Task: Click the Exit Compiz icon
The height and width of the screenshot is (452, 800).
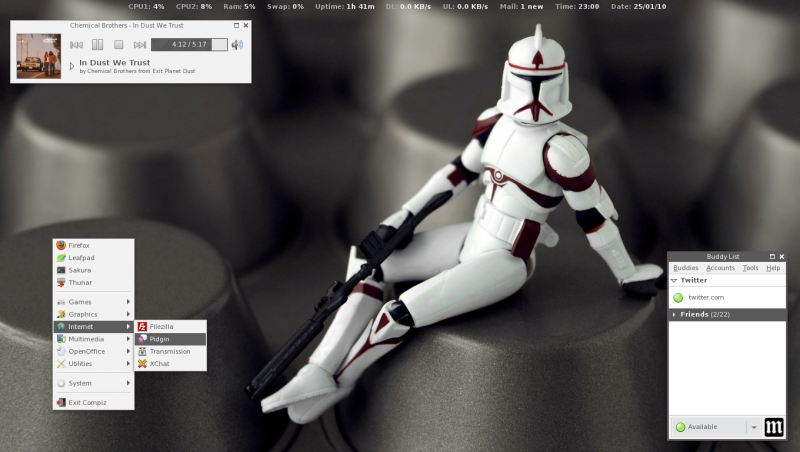Action: coord(61,402)
